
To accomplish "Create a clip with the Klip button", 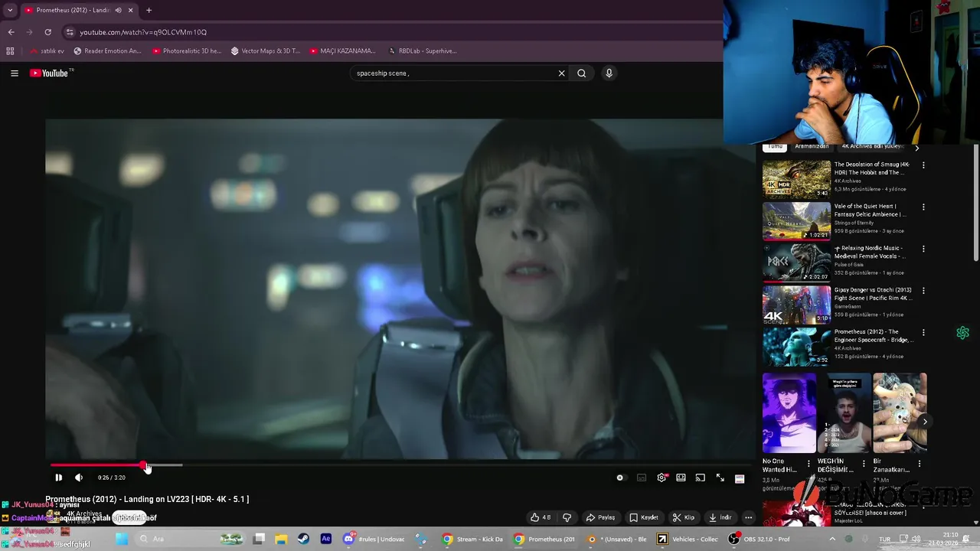I will [684, 517].
